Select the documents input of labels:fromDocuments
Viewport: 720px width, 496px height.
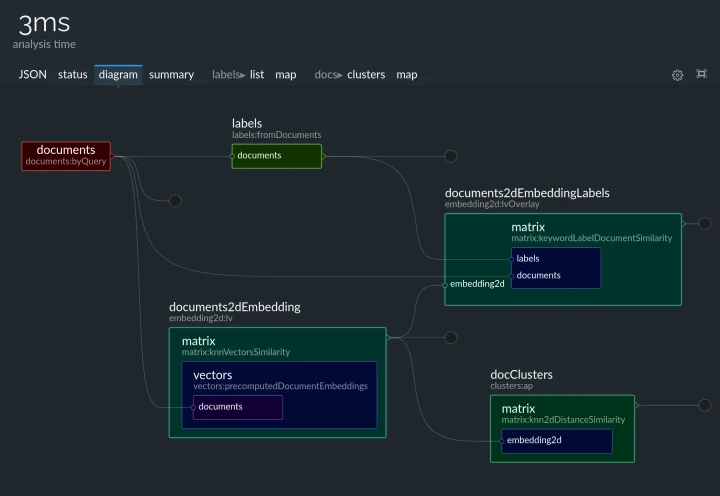276,156
